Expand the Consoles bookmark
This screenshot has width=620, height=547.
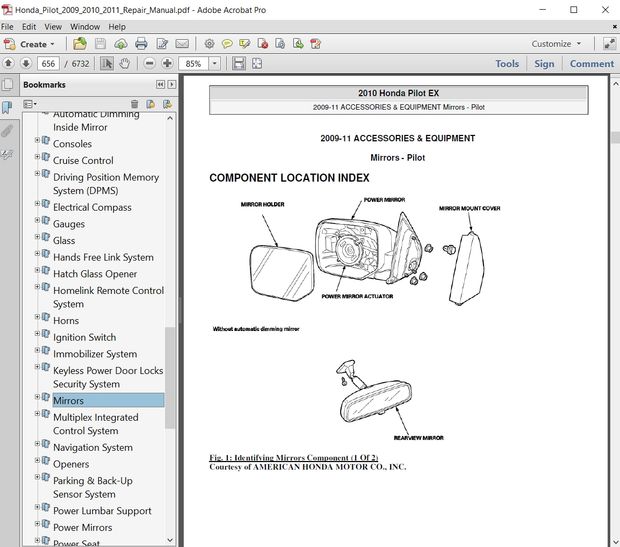(37, 140)
